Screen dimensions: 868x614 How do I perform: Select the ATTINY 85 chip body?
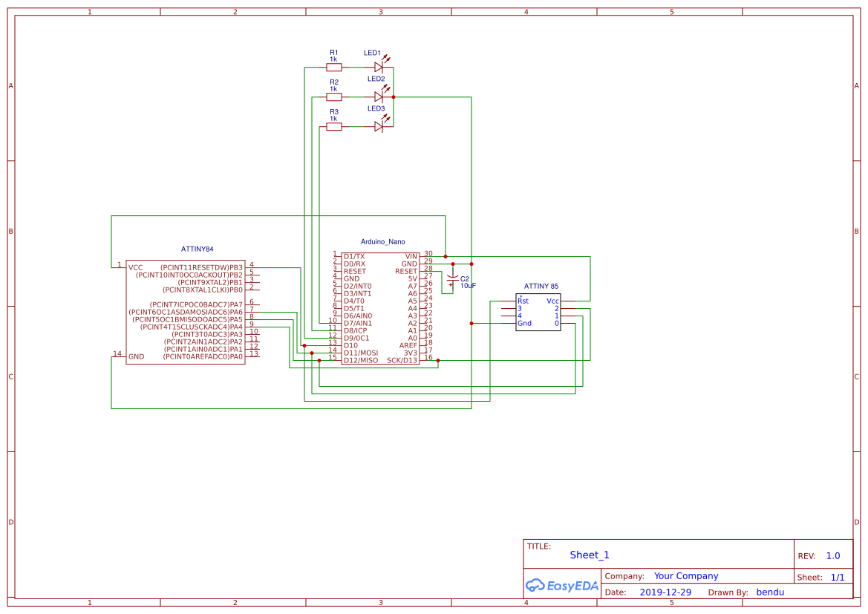[x=538, y=313]
